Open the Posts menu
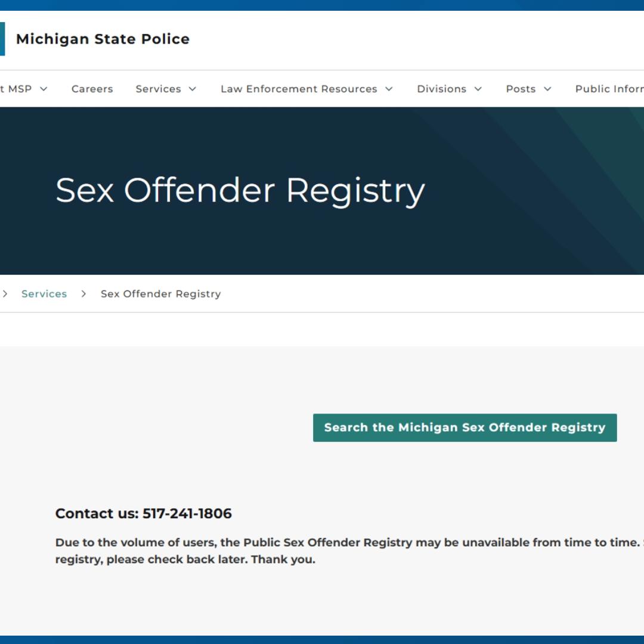The height and width of the screenshot is (644, 644). coord(521,89)
